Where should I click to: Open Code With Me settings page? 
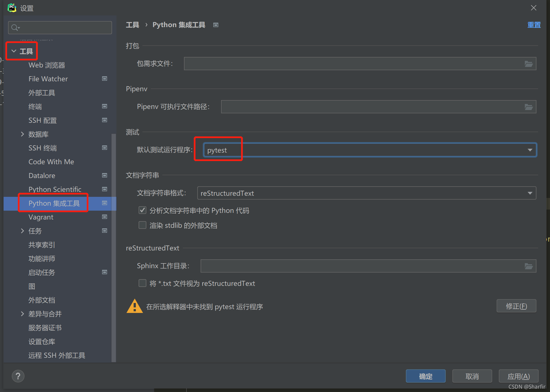51,162
